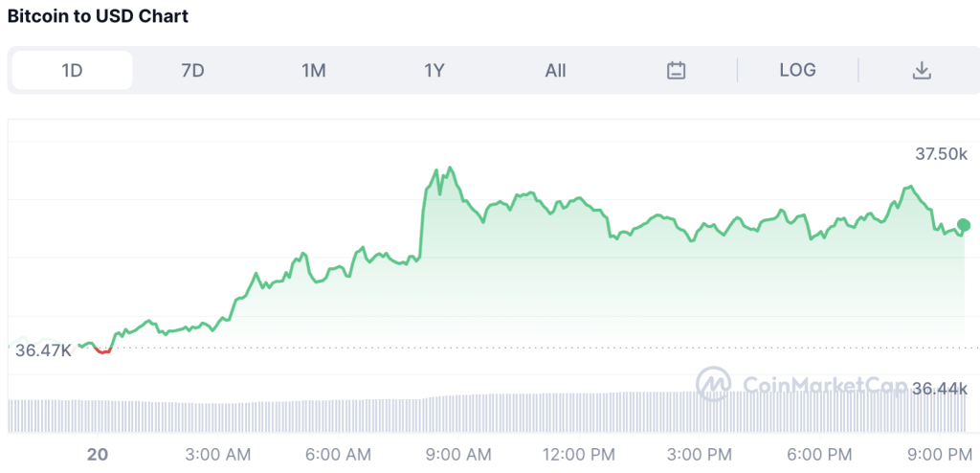Click the 36.44k y-axis price label
The height and width of the screenshot is (473, 980).
tap(941, 388)
